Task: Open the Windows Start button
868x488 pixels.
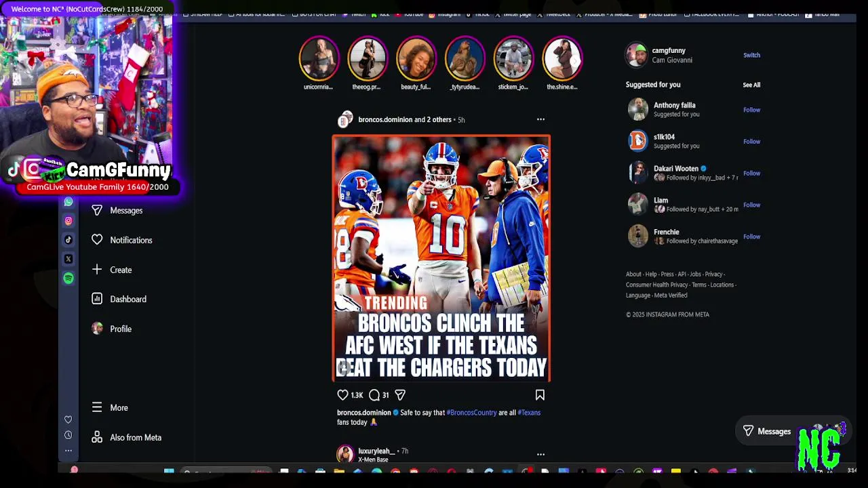Action: point(169,472)
